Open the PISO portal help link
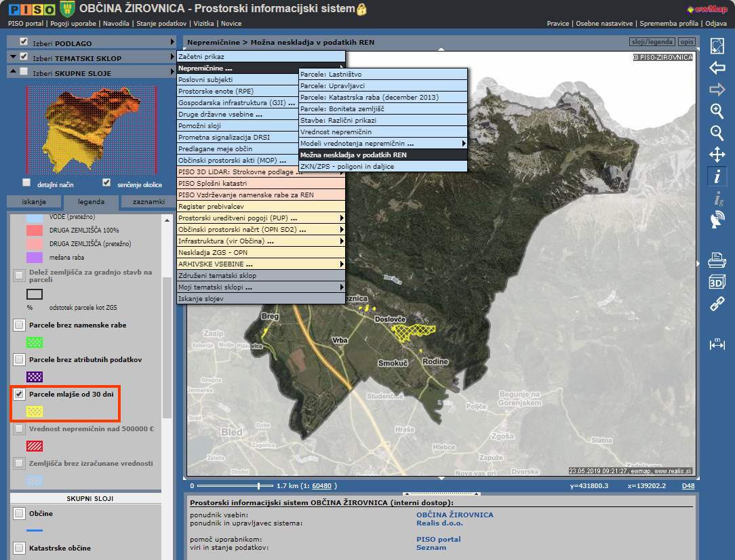Viewport: 735px width, 560px height. (x=438, y=540)
